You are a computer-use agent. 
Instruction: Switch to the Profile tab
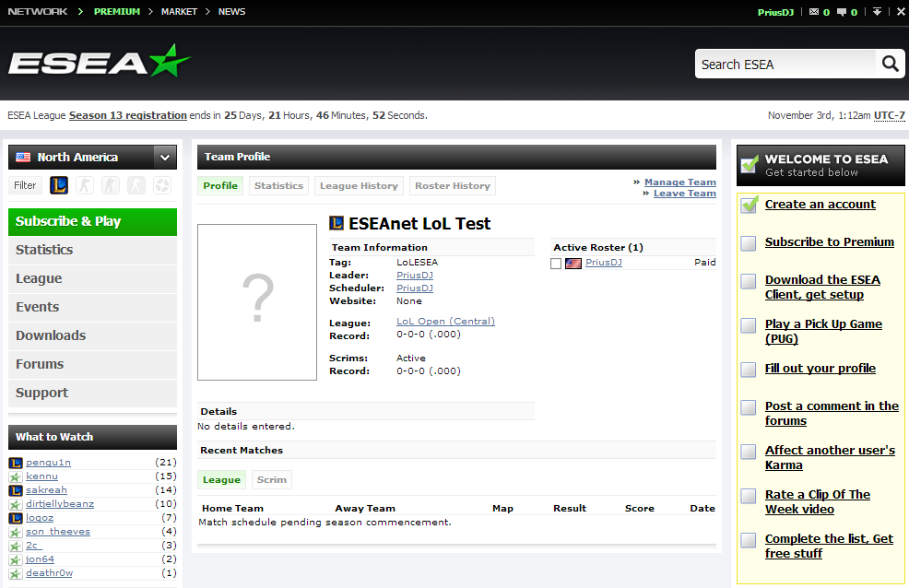220,186
